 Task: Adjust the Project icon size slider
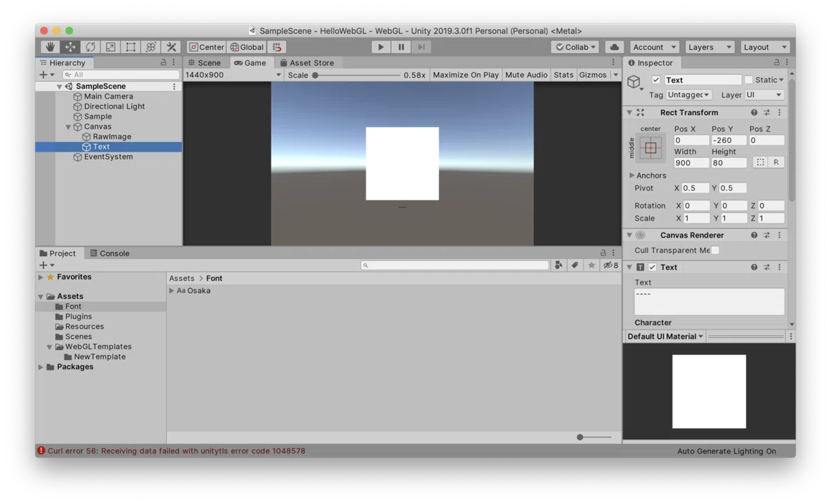point(594,437)
